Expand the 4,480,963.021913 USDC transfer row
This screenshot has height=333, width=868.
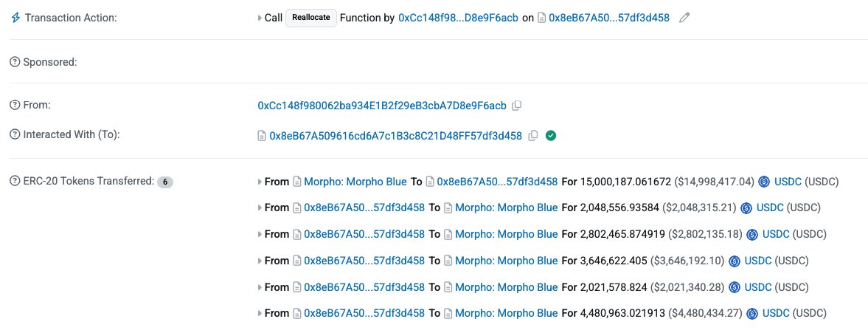[260, 314]
